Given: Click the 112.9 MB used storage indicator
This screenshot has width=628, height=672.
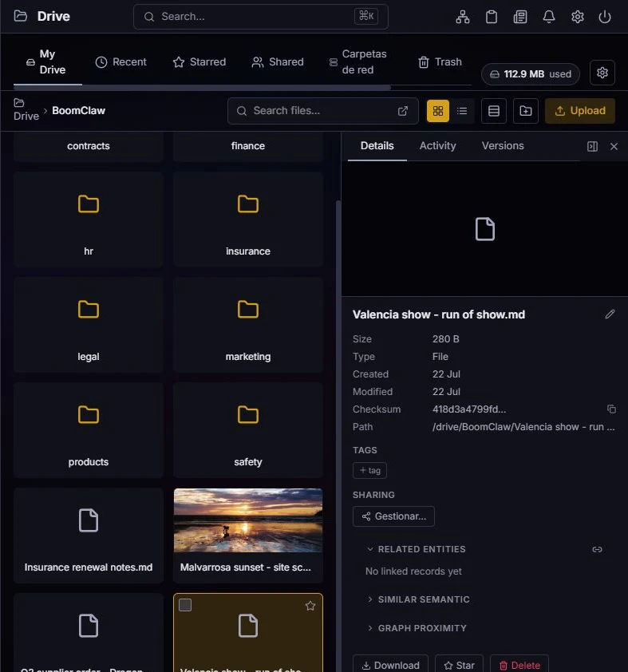Looking at the screenshot, I should (531, 74).
